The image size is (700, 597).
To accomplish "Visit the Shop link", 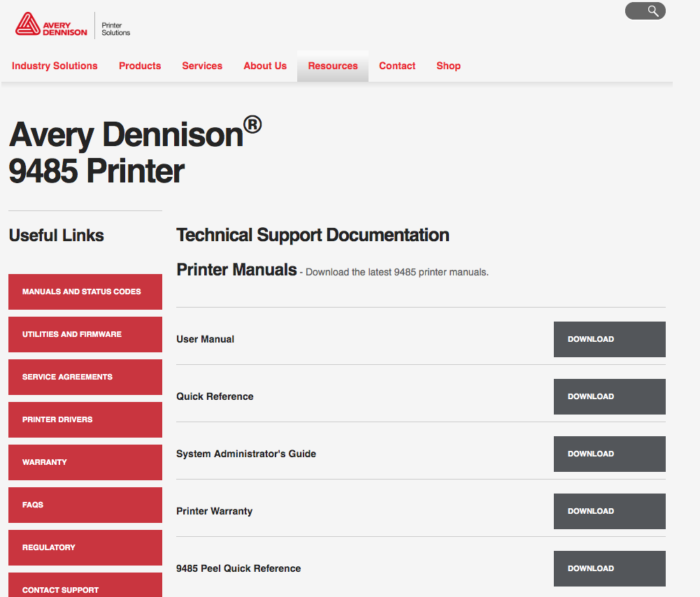I will [449, 66].
